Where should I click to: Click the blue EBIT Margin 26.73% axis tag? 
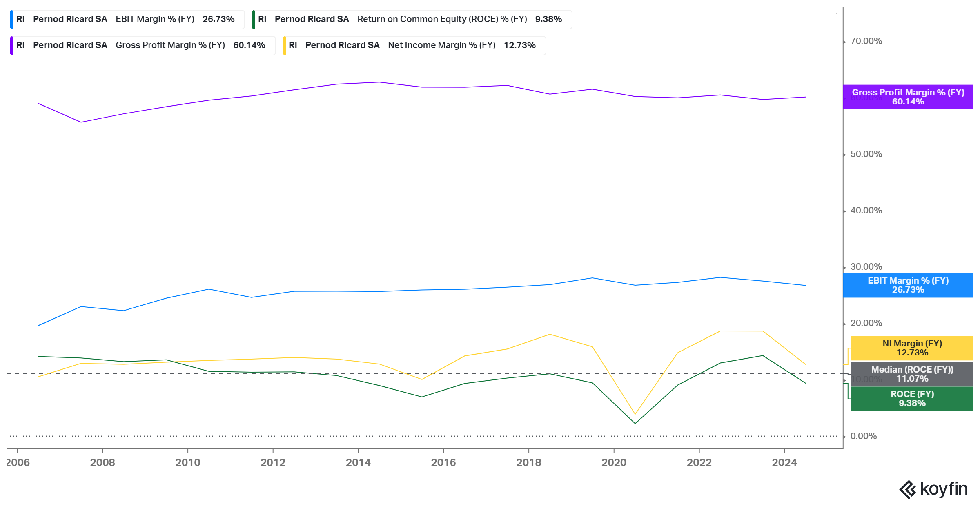tap(908, 285)
